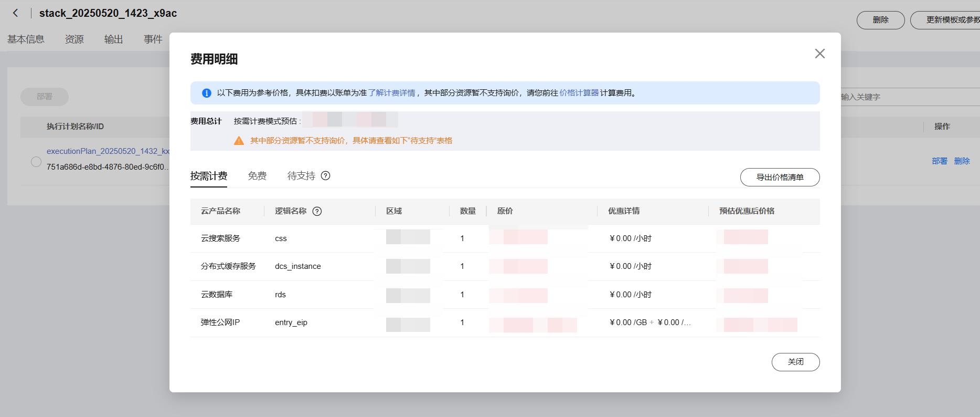Click the 分布式缓存服务 product name cell

point(228,266)
